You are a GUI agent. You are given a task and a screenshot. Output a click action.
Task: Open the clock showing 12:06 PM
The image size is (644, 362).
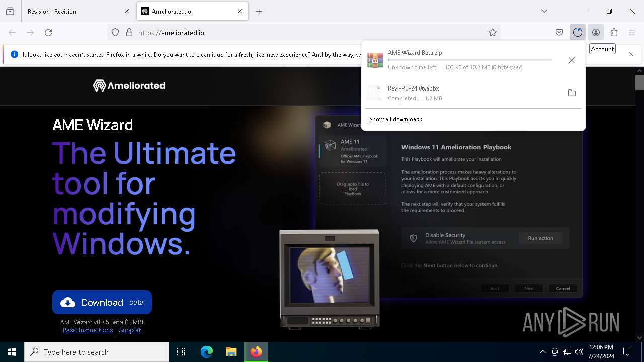(x=601, y=352)
